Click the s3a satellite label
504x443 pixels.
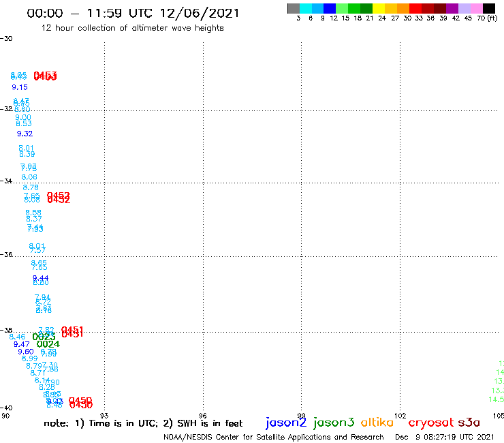469,423
